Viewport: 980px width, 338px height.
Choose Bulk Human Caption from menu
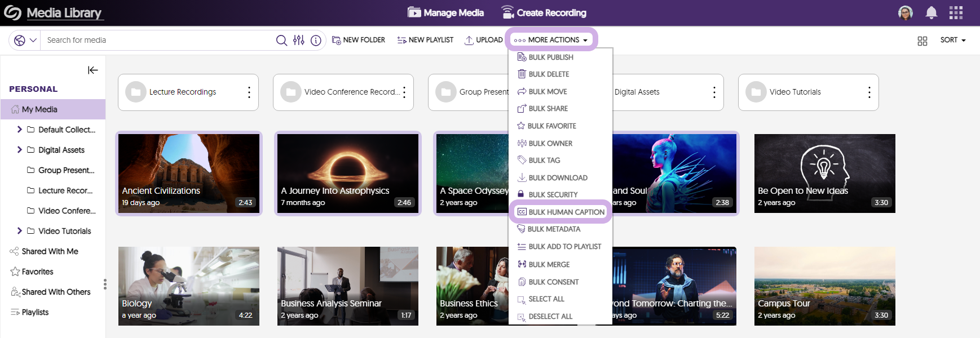[566, 212]
